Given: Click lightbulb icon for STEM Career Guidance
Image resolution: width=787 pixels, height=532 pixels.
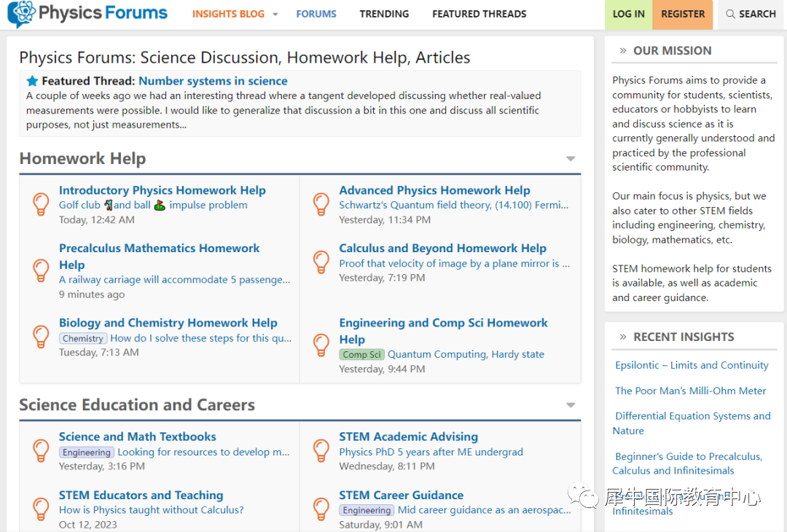Looking at the screenshot, I should pyautogui.click(x=321, y=509).
